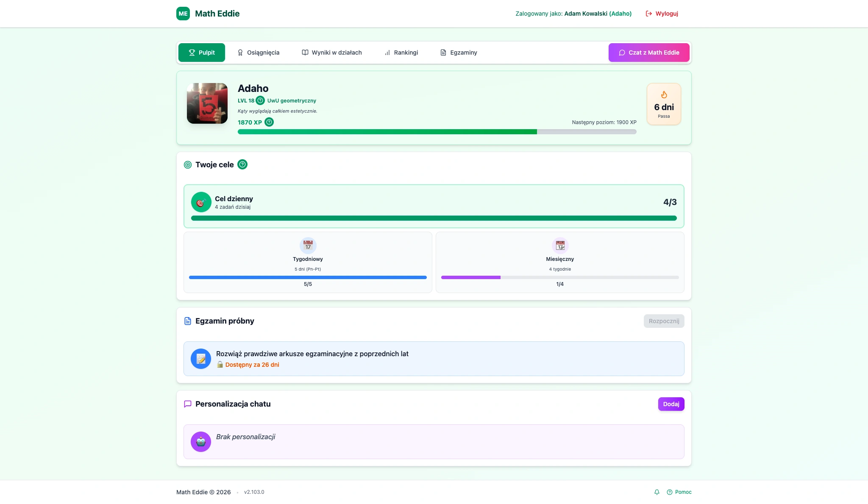The width and height of the screenshot is (868, 504).
Task: Click the document icon on Egzaminy tab
Action: pos(443,53)
